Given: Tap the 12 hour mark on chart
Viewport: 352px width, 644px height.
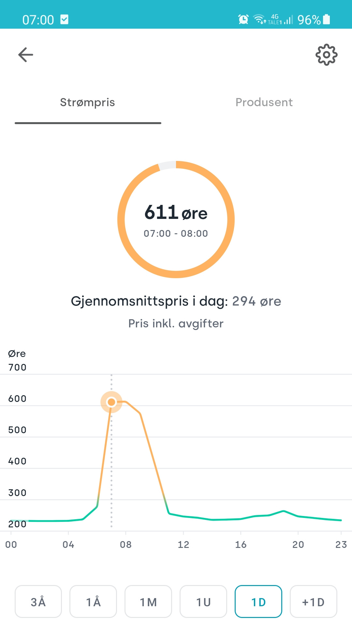Looking at the screenshot, I should (x=183, y=545).
